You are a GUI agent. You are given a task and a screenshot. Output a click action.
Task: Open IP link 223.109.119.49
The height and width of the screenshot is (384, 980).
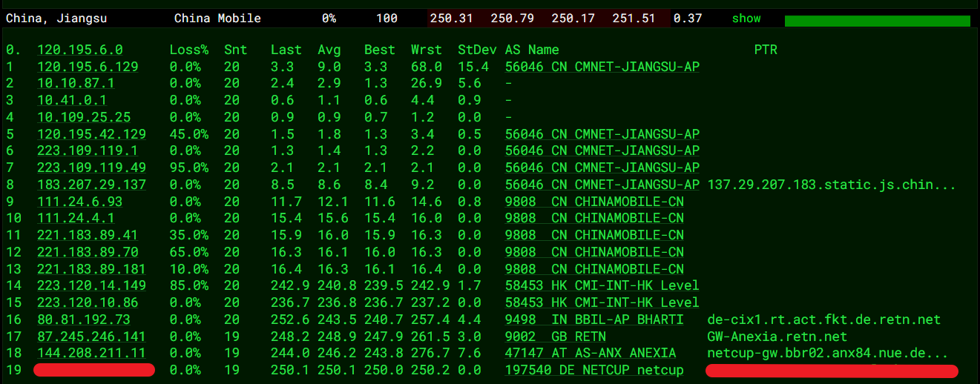click(91, 168)
